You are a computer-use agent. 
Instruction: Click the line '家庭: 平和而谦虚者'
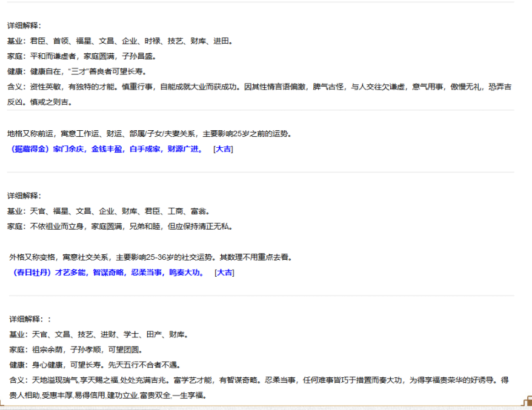click(82, 56)
